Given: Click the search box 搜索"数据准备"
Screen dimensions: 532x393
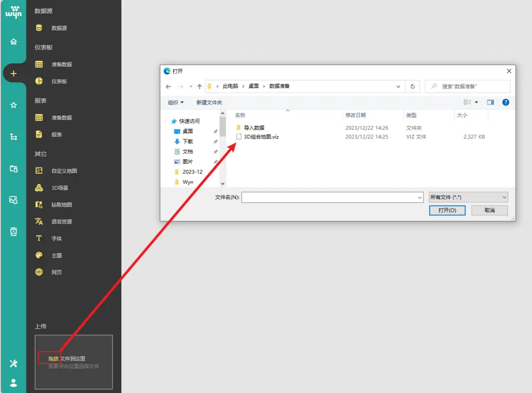Looking at the screenshot, I should coord(468,86).
